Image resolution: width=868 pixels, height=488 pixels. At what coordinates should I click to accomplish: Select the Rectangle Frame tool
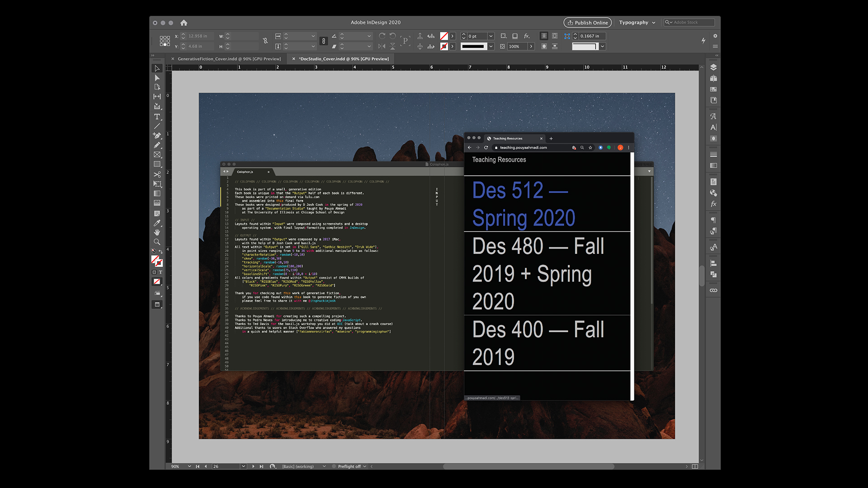(x=157, y=155)
